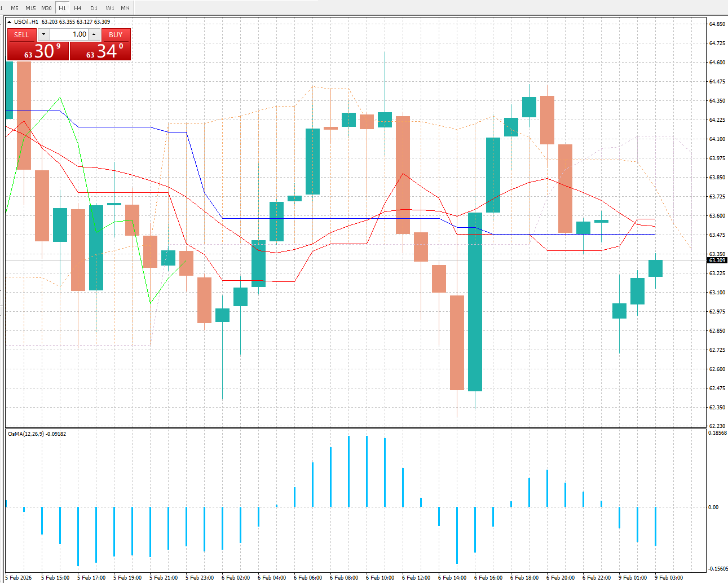Click the 1.00 volume input field
728x583 pixels.
point(69,34)
